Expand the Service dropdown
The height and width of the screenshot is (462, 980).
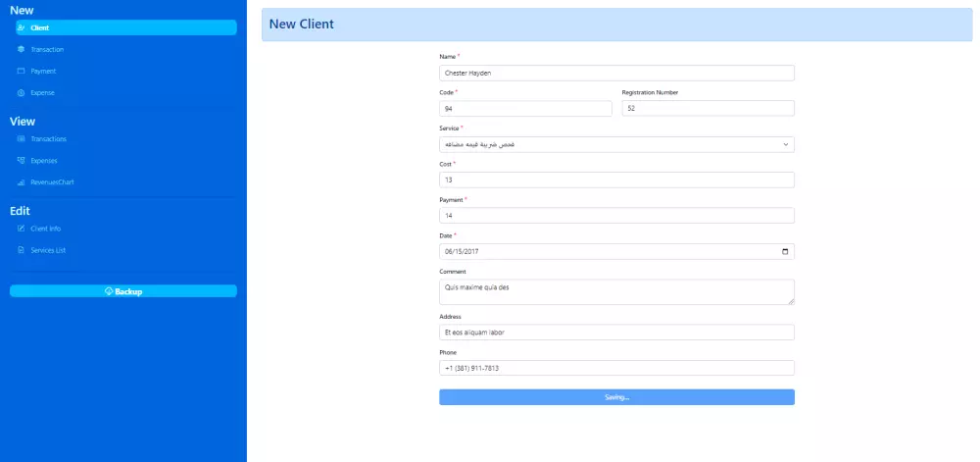(616, 144)
